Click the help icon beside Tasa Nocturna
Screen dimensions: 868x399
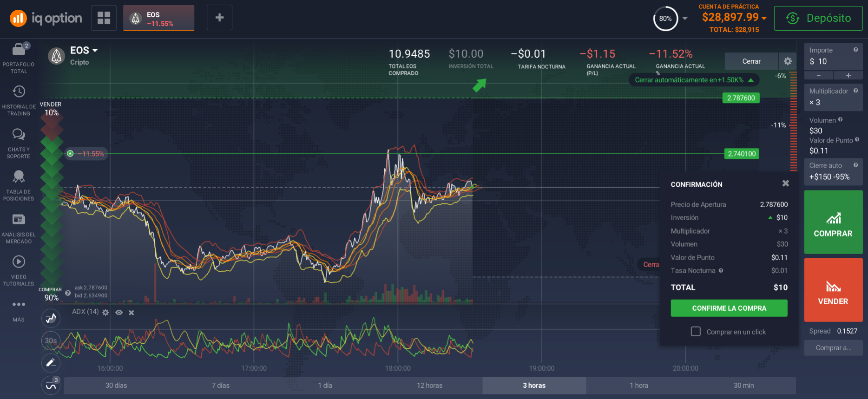tap(721, 270)
